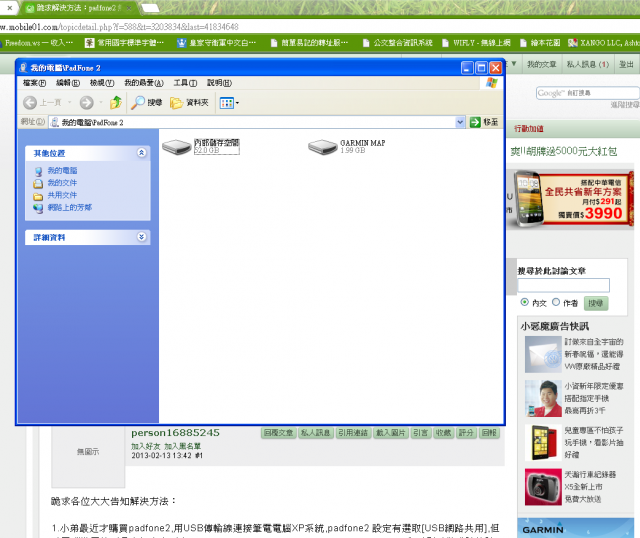
Task: Select the GARMIN MAP drive icon
Action: click(x=322, y=147)
